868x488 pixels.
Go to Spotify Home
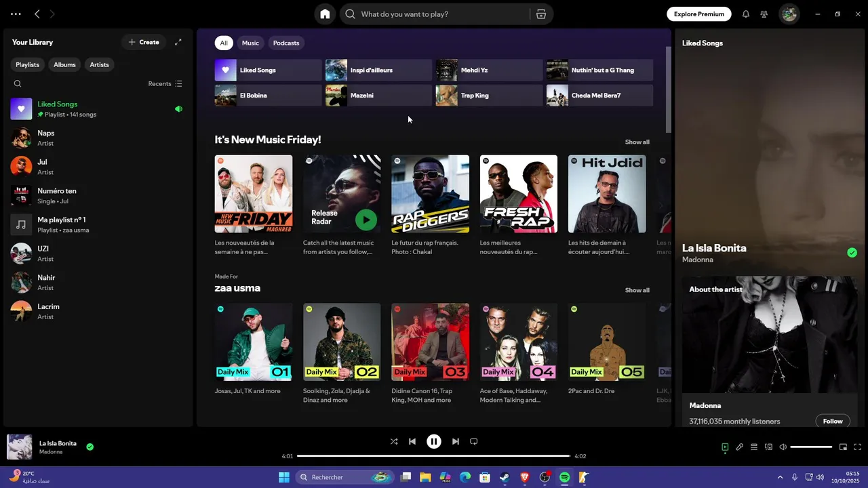pyautogui.click(x=325, y=14)
